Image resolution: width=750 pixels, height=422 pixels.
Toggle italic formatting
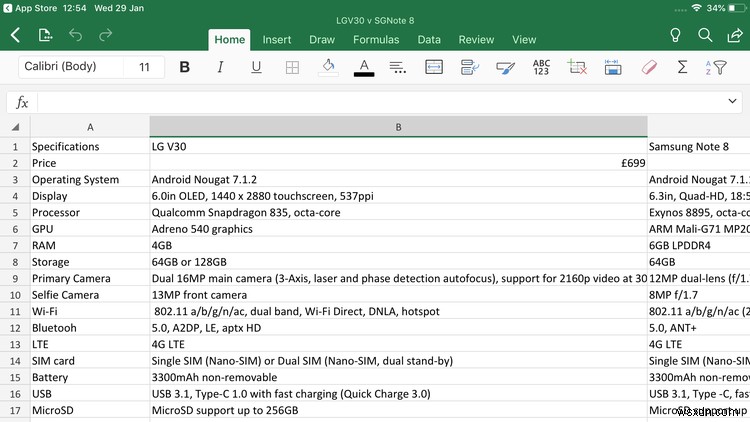220,67
